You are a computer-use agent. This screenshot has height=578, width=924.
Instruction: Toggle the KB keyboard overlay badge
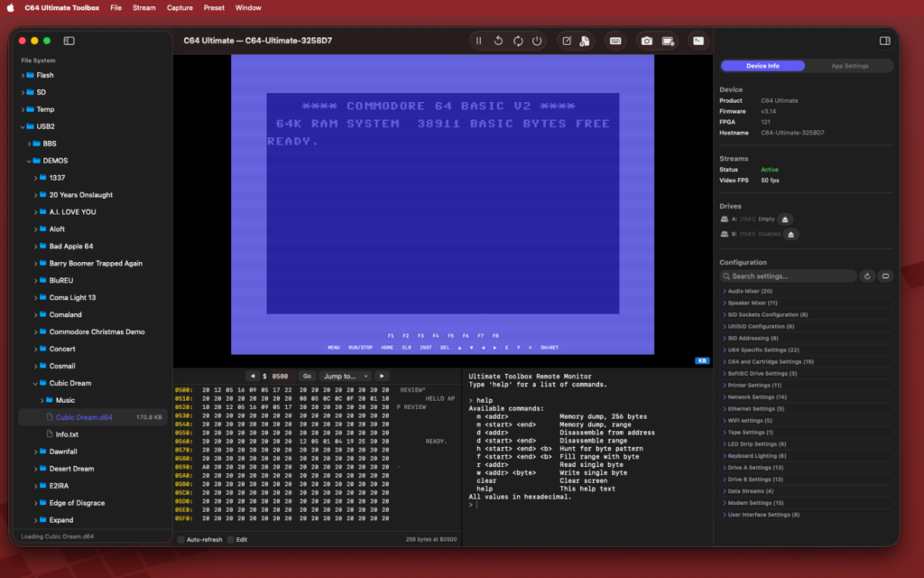[x=702, y=359]
